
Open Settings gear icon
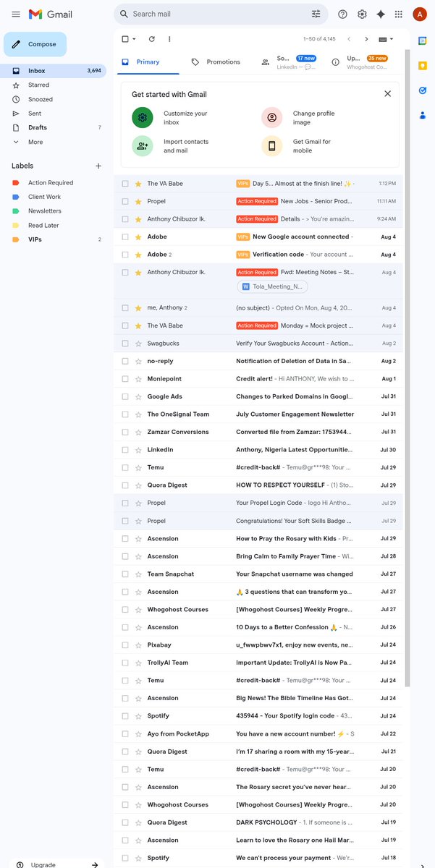click(362, 14)
